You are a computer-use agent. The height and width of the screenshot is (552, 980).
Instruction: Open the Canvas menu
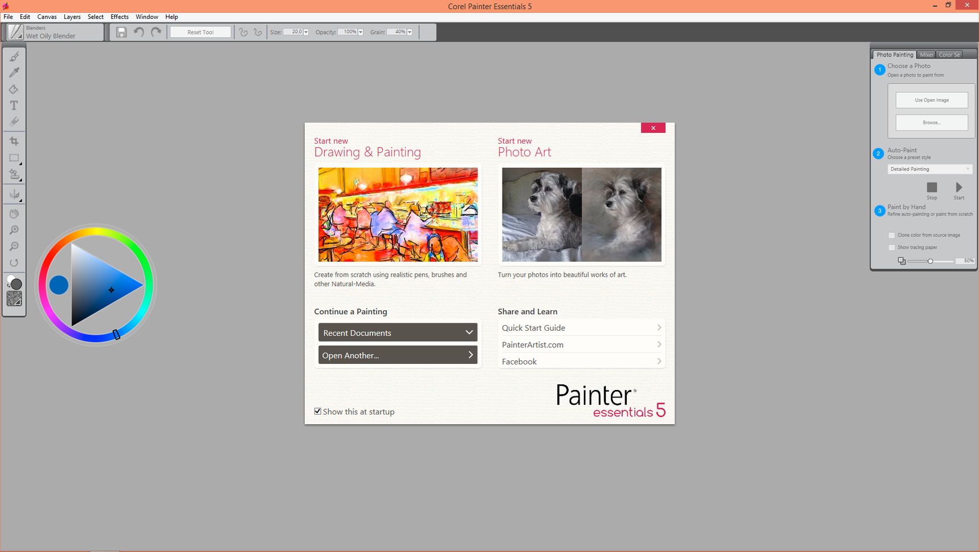47,17
